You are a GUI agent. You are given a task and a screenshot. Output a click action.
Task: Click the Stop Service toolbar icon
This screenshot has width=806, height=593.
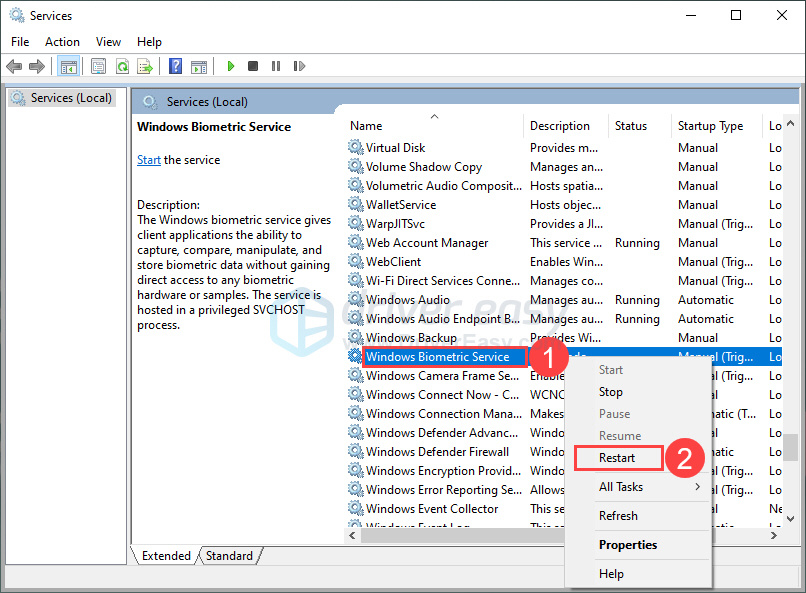tap(253, 66)
